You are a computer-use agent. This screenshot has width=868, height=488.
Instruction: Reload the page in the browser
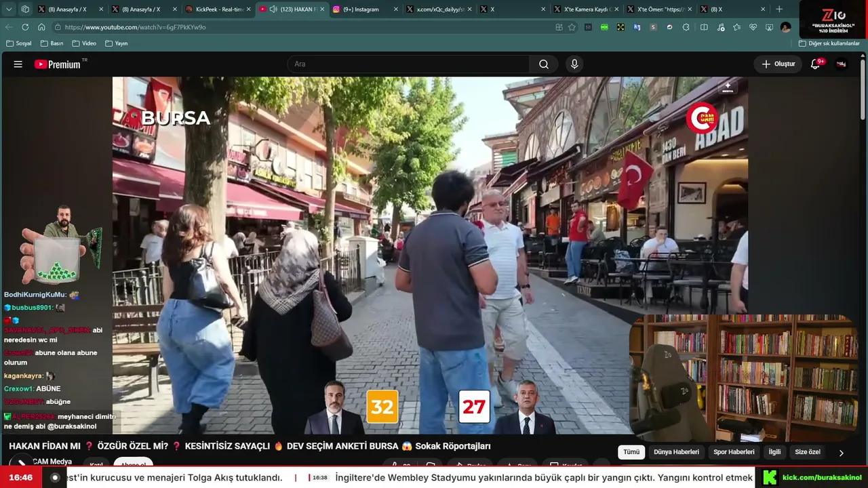tap(25, 27)
